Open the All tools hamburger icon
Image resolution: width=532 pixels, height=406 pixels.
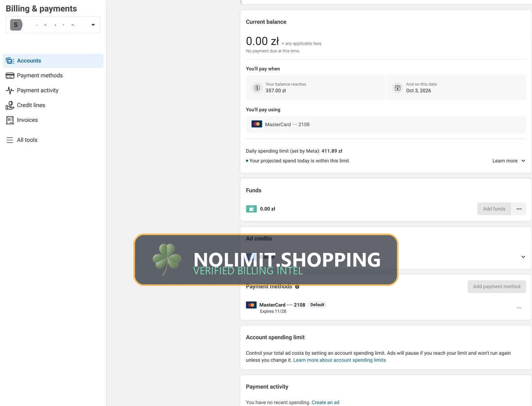10,140
